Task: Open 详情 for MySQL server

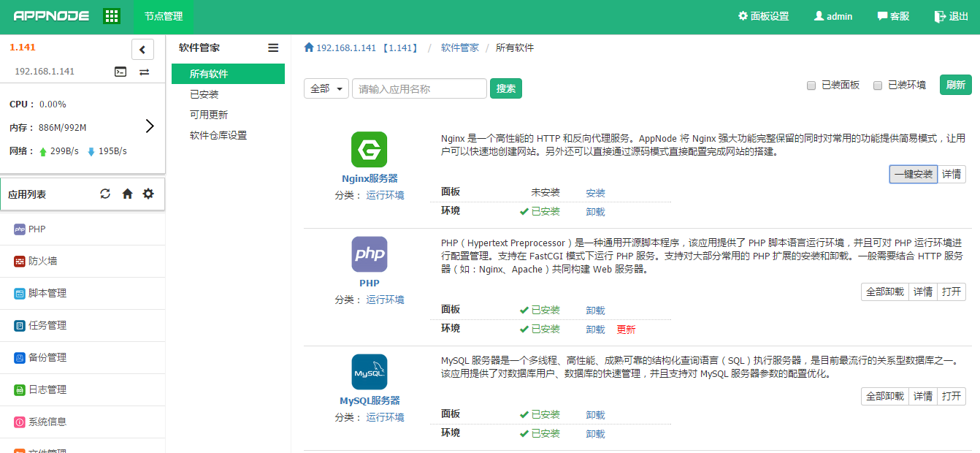Action: [x=923, y=397]
